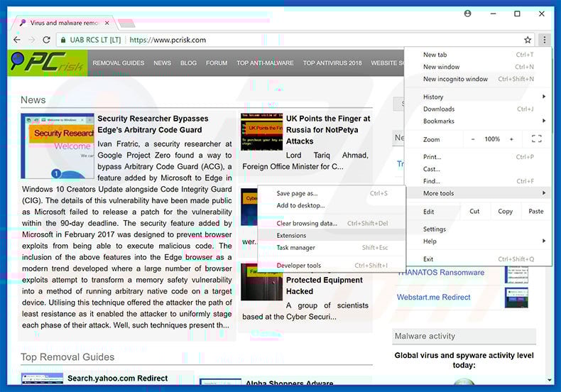Viewport: 561px width, 392px height.
Task: Expand More tools submenu arrow
Action: coord(544,193)
